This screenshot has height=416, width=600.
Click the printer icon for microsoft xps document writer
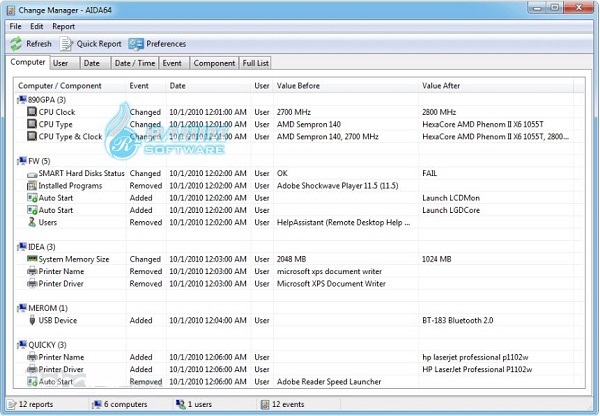(x=32, y=271)
